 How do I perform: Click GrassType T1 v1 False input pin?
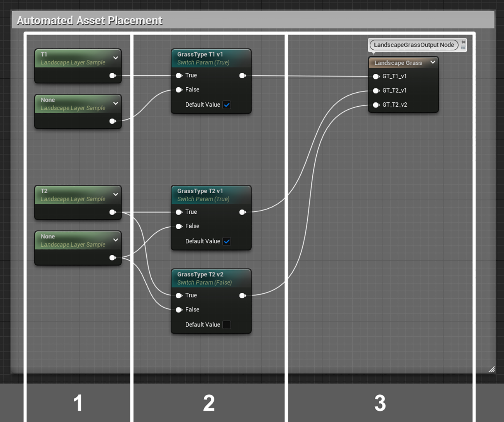click(x=179, y=90)
